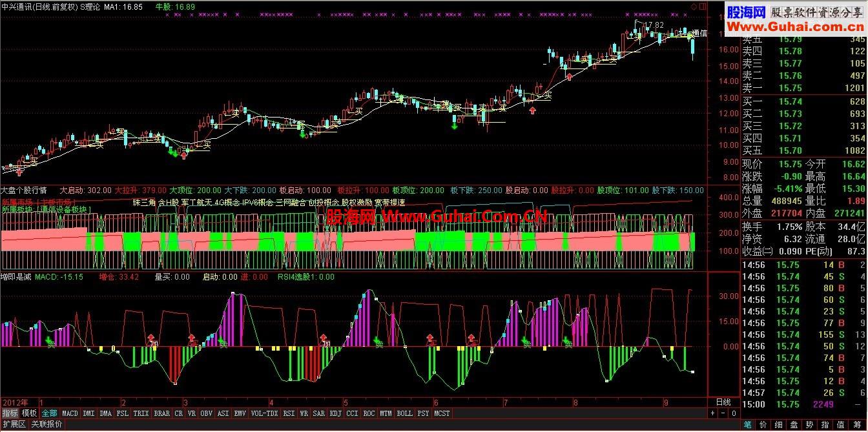Click the diamond icon at chart top right
Screen dimensions: 868x432
pyautogui.click(x=694, y=6)
